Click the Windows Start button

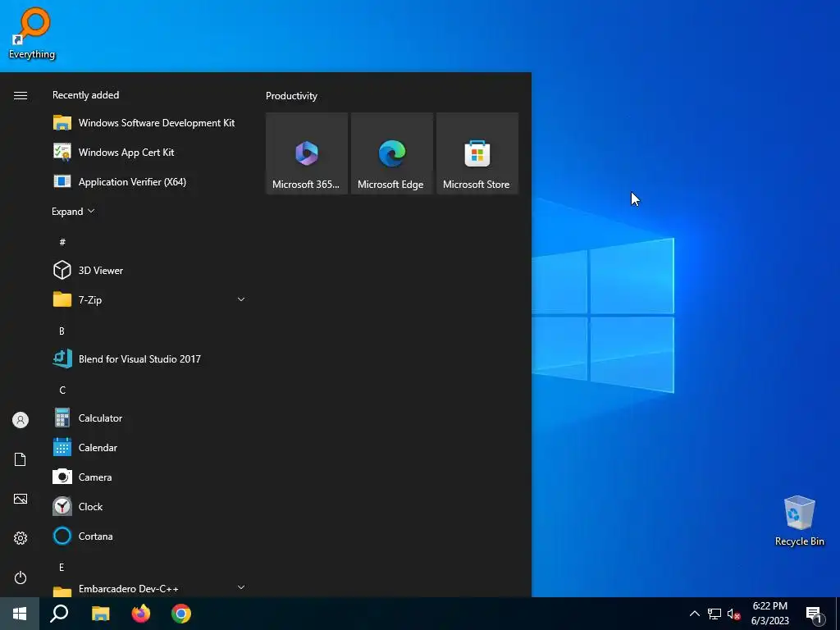20,614
